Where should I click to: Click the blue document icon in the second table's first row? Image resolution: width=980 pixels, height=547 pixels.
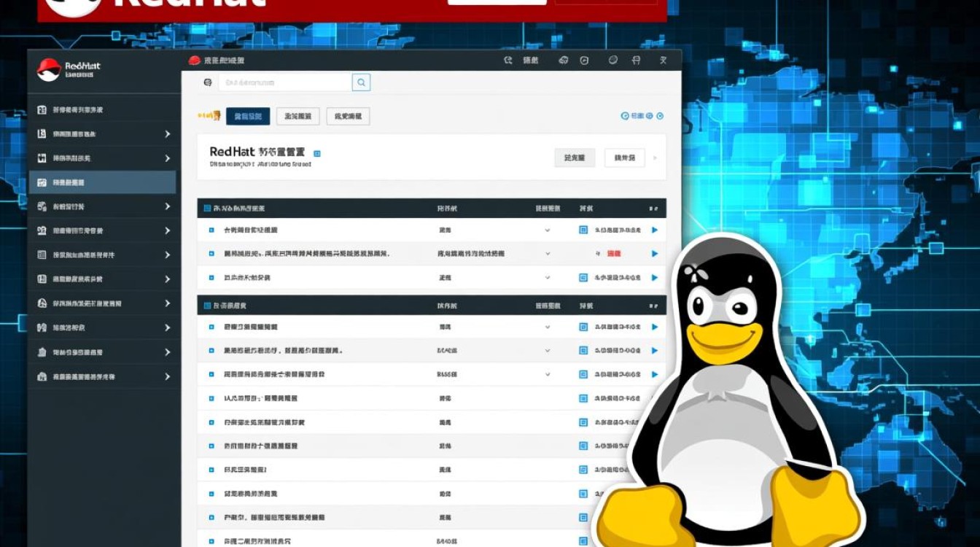click(583, 327)
